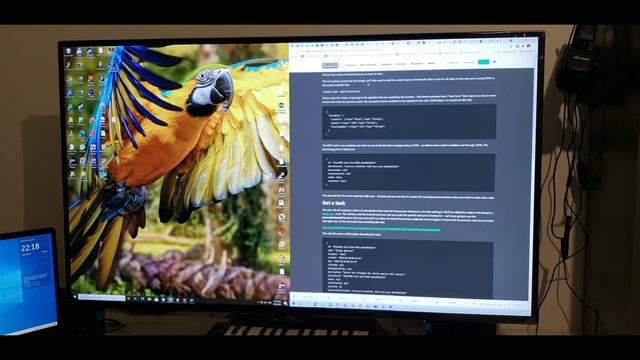Open the long green URL link below paragraph
Screen dimensions: 640x360
pyautogui.click(x=381, y=229)
